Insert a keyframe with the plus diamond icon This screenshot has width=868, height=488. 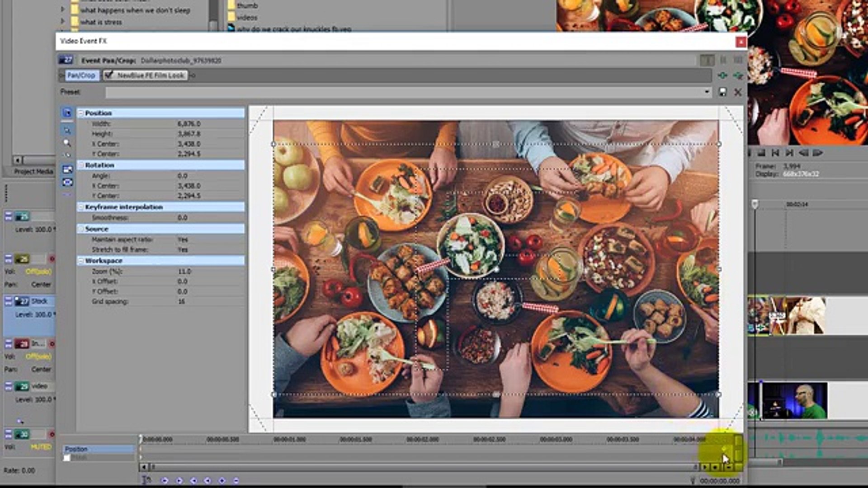coord(222,480)
